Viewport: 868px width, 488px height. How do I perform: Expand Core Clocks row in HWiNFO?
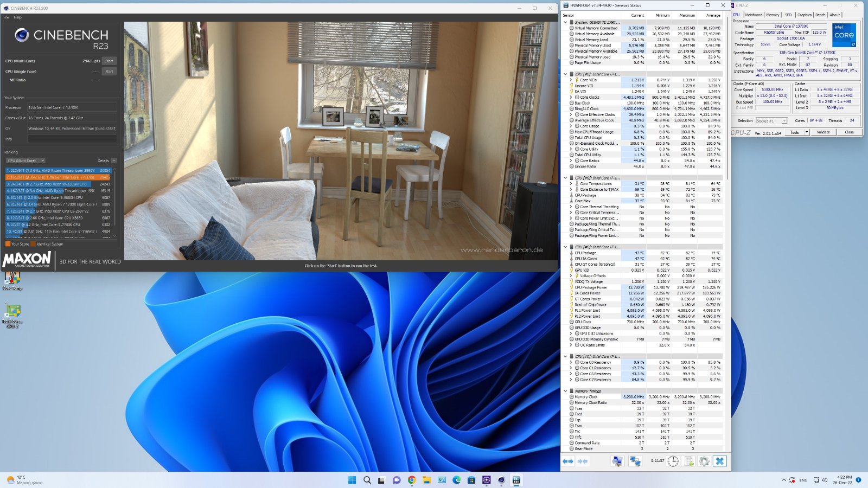point(571,98)
